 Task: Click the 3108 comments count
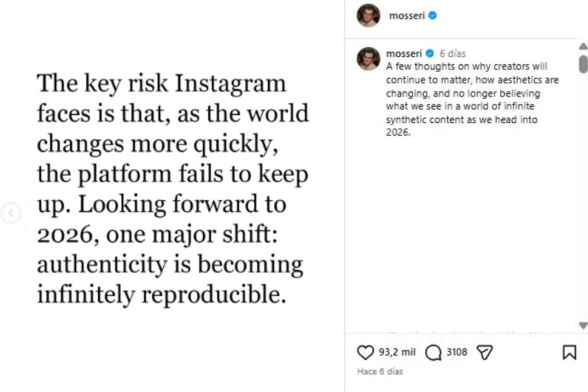[x=457, y=352]
